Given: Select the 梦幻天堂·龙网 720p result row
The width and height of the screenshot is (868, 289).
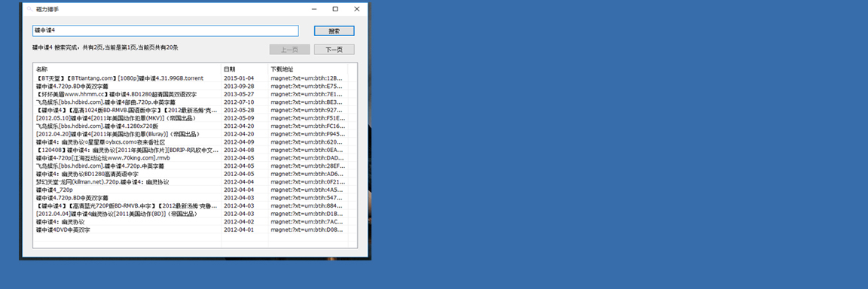Looking at the screenshot, I should coord(191,182).
